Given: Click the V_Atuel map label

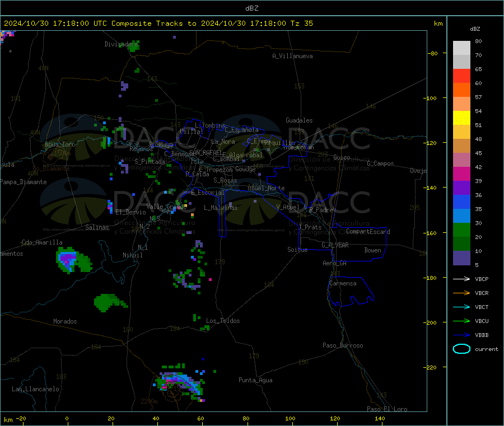Looking at the screenshot, I should pyautogui.click(x=288, y=207).
